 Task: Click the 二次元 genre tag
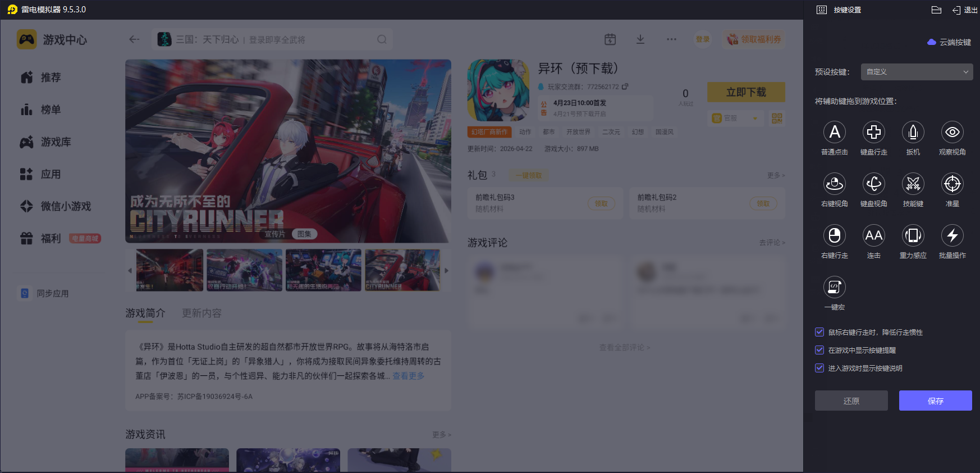(611, 132)
